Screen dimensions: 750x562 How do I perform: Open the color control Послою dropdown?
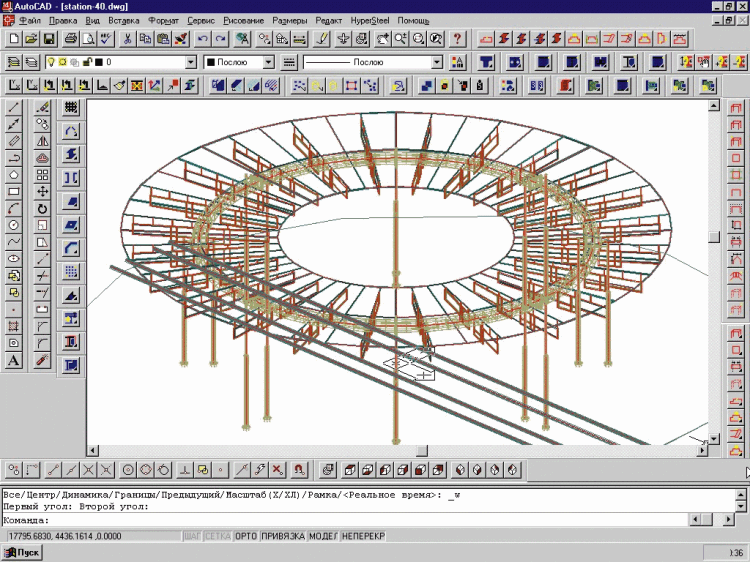pos(270,62)
